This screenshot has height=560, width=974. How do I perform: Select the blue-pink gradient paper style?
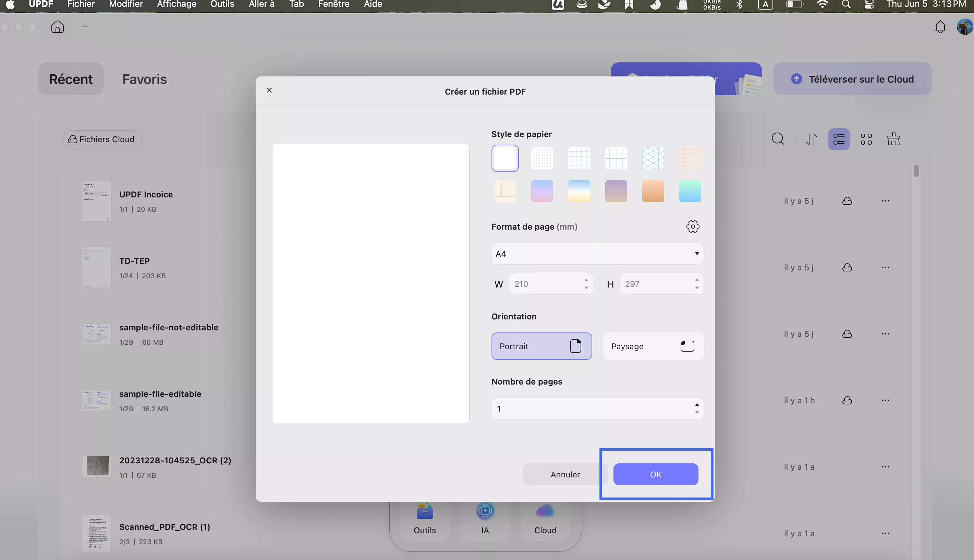(x=542, y=191)
